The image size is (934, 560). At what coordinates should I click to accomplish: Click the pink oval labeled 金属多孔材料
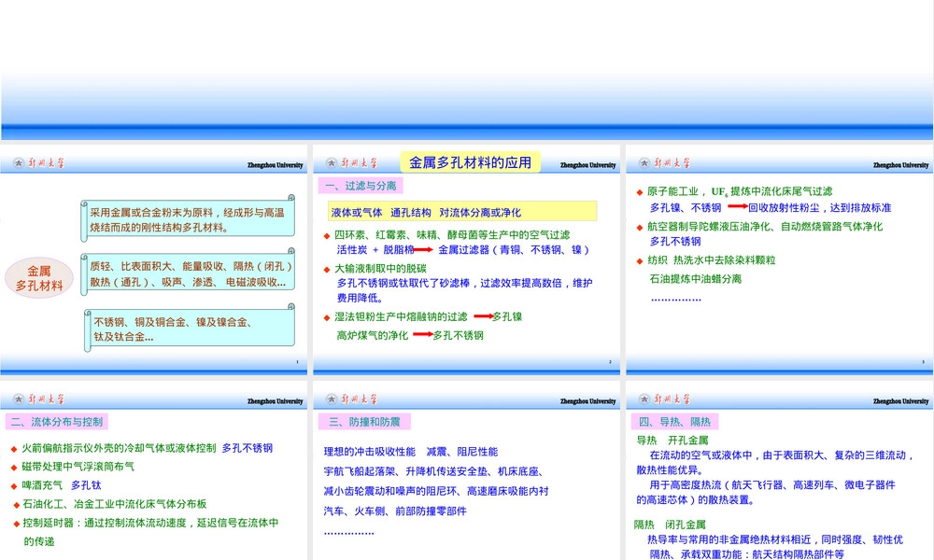tap(39, 278)
